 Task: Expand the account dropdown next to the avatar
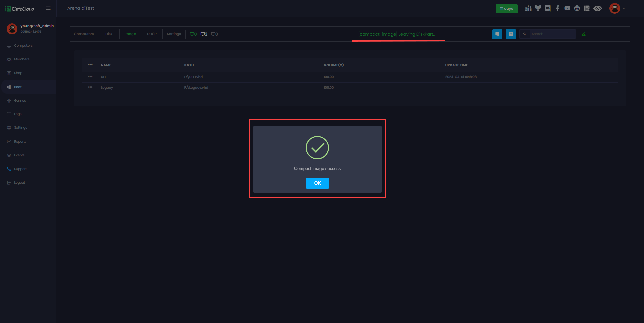(624, 8)
